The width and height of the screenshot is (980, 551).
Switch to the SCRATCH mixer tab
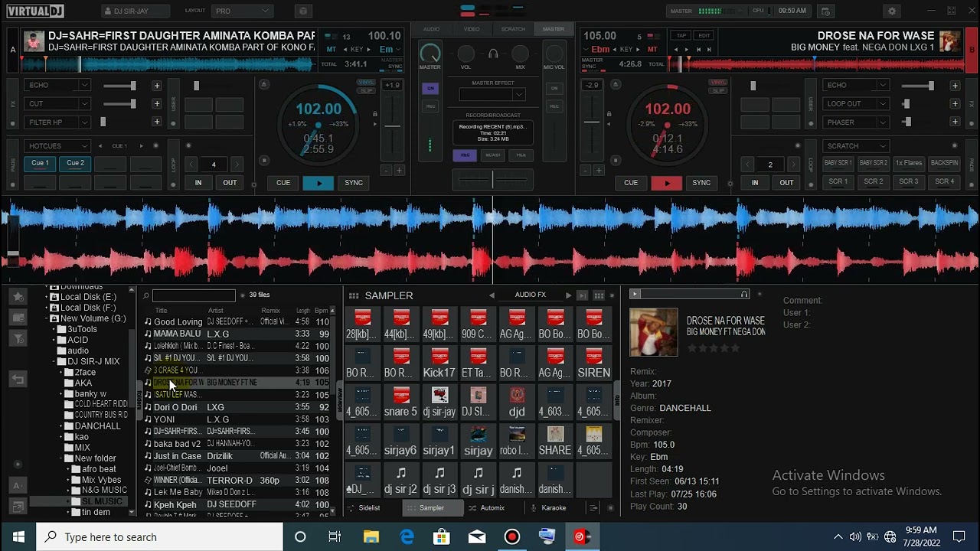(513, 29)
